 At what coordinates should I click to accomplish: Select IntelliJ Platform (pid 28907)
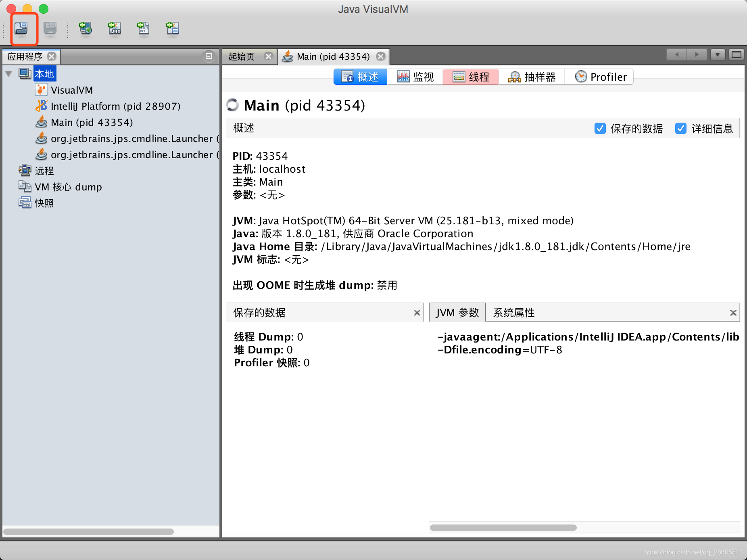116,106
